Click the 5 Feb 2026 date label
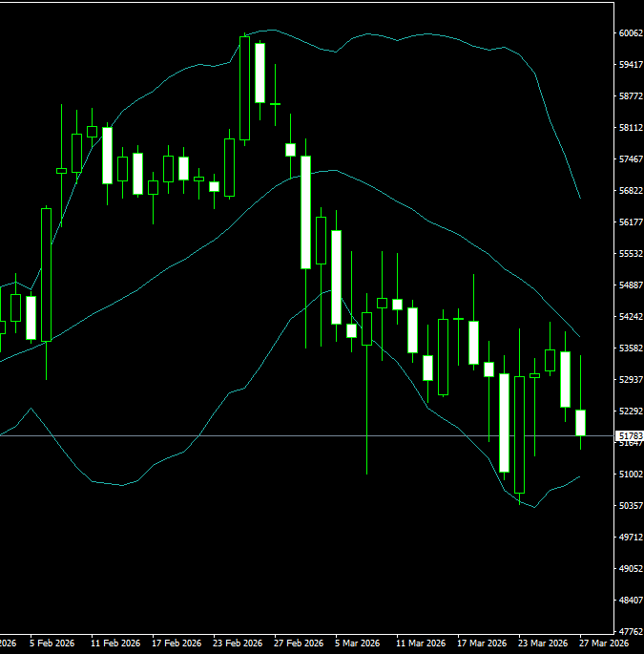 point(52,644)
